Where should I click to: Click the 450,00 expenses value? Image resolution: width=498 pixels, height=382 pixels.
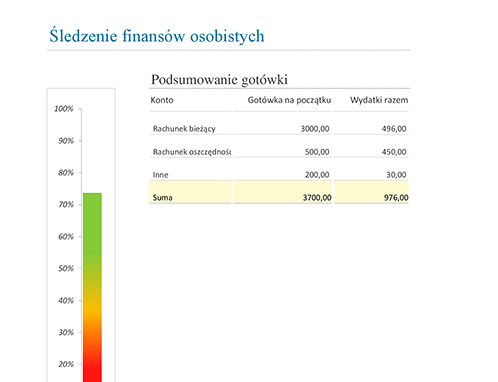click(394, 152)
